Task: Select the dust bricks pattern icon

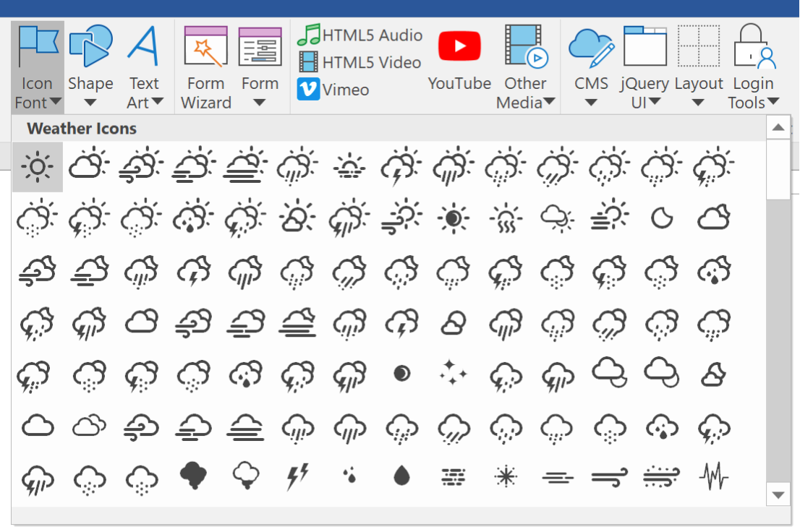Action: coord(453,477)
